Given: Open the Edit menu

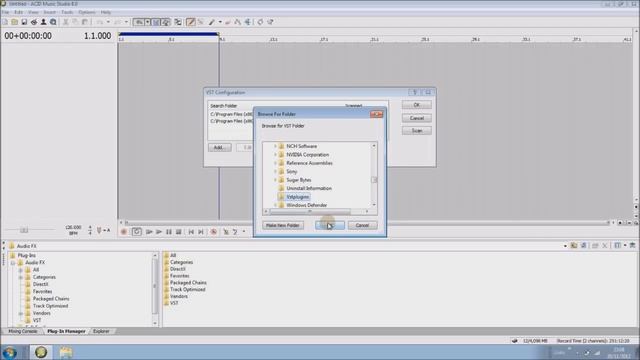Looking at the screenshot, I should pyautogui.click(x=18, y=12).
